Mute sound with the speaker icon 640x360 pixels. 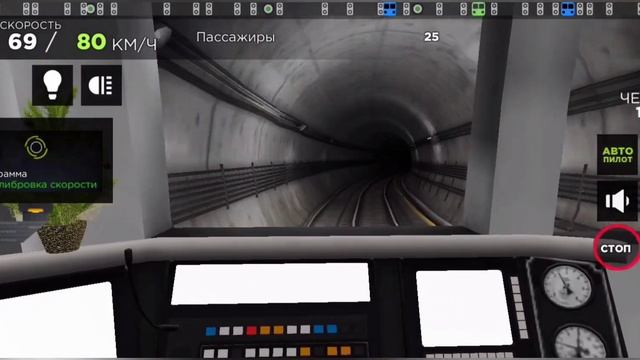617,201
